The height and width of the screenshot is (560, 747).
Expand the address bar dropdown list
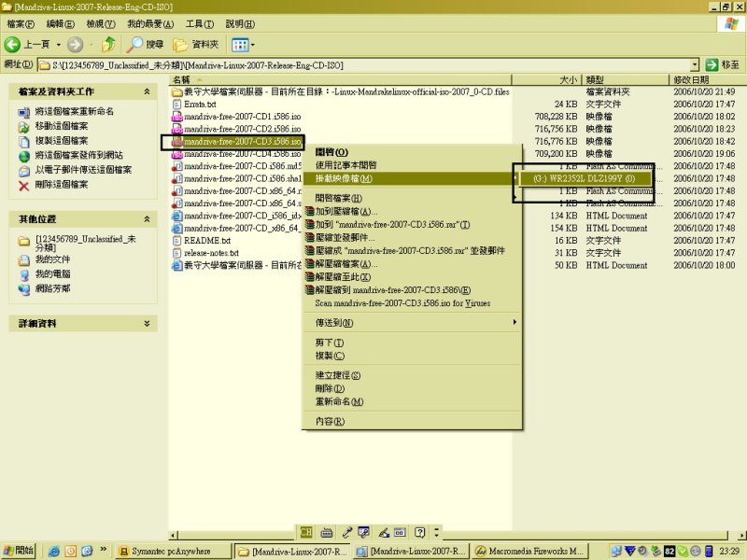coord(695,64)
